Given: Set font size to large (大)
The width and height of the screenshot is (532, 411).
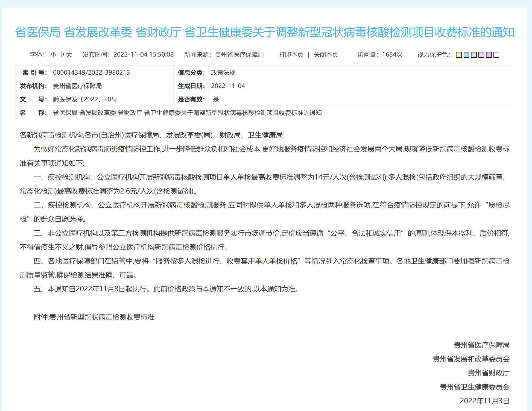Looking at the screenshot, I should [69, 55].
